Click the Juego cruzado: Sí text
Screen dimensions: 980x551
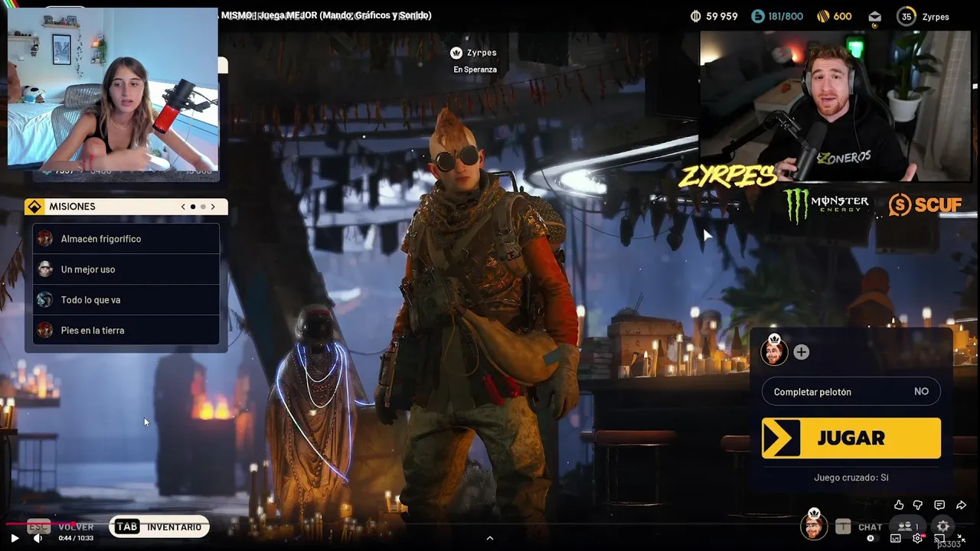[x=851, y=478]
